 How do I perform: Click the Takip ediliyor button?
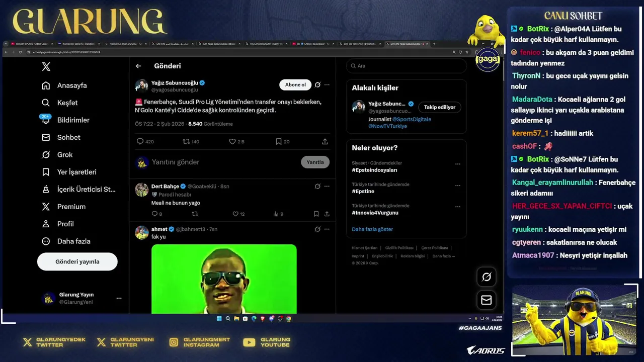[439, 107]
